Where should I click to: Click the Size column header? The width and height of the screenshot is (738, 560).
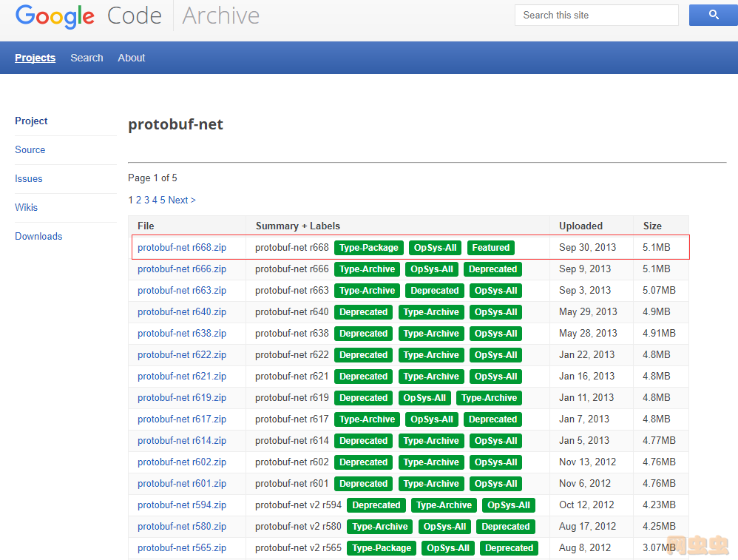point(652,226)
